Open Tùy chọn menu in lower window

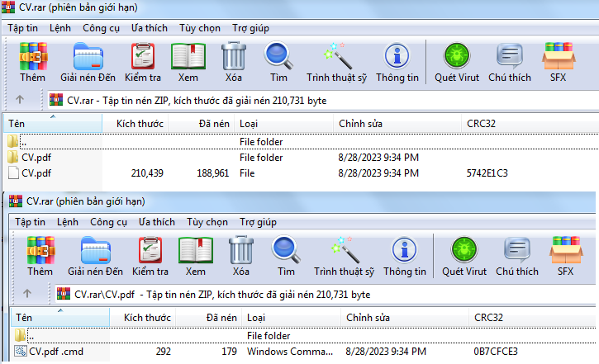[x=207, y=222]
